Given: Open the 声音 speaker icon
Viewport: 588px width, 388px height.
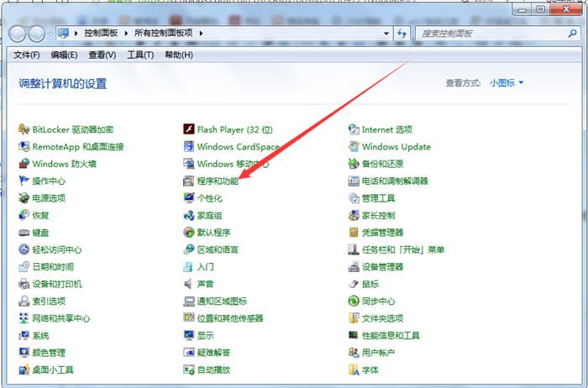Looking at the screenshot, I should [x=188, y=284].
